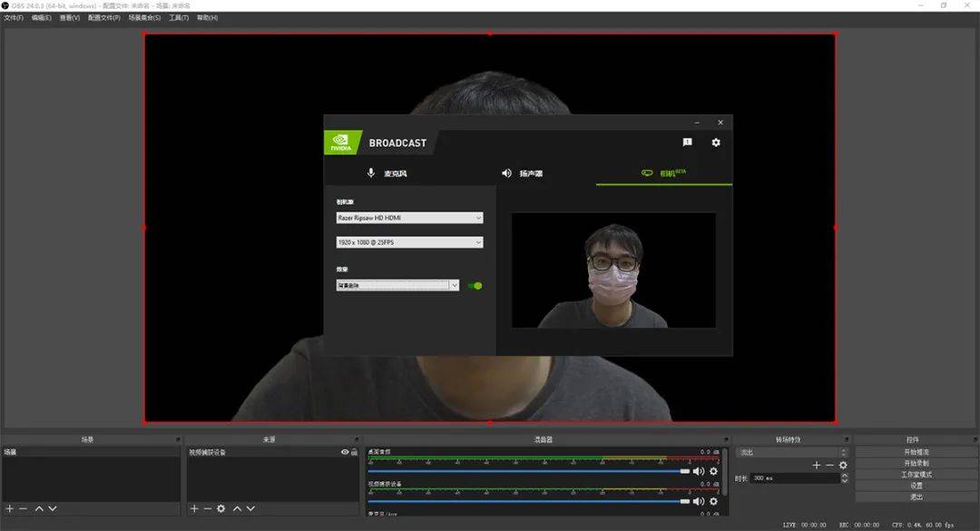Mute the video capture device speaker icon
Screen dimensions: 980x531
tap(698, 501)
